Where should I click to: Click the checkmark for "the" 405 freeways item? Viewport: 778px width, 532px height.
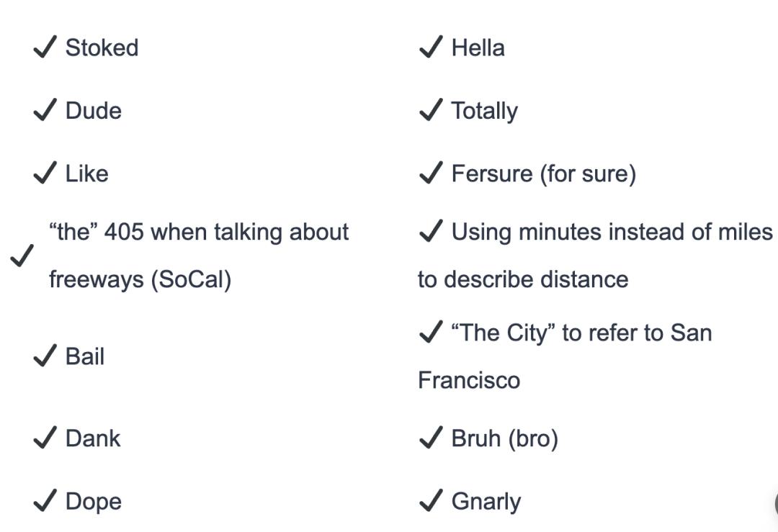click(x=22, y=256)
